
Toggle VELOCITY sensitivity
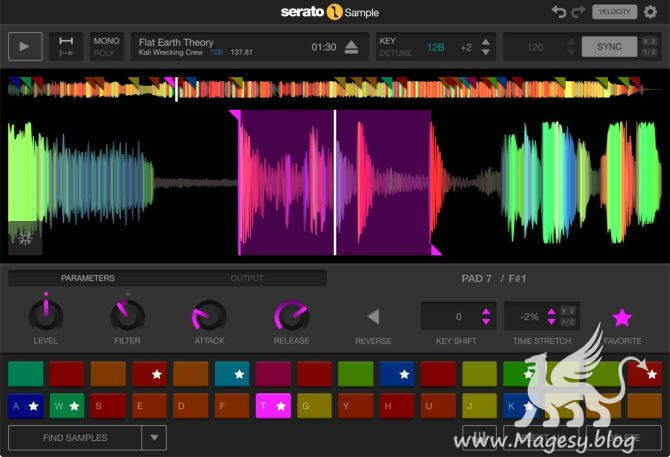coord(614,12)
